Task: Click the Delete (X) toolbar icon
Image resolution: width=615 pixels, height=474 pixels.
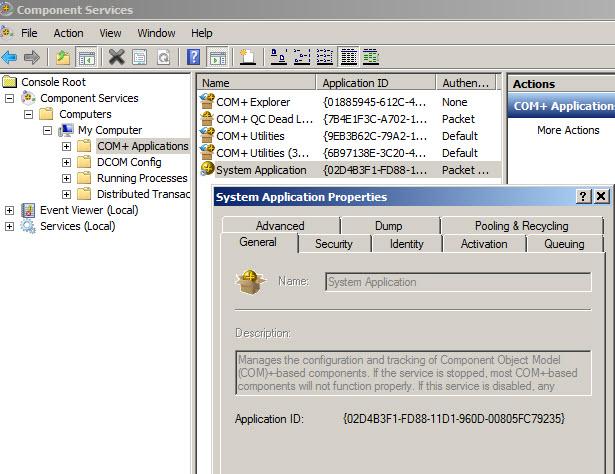Action: pyautogui.click(x=116, y=58)
